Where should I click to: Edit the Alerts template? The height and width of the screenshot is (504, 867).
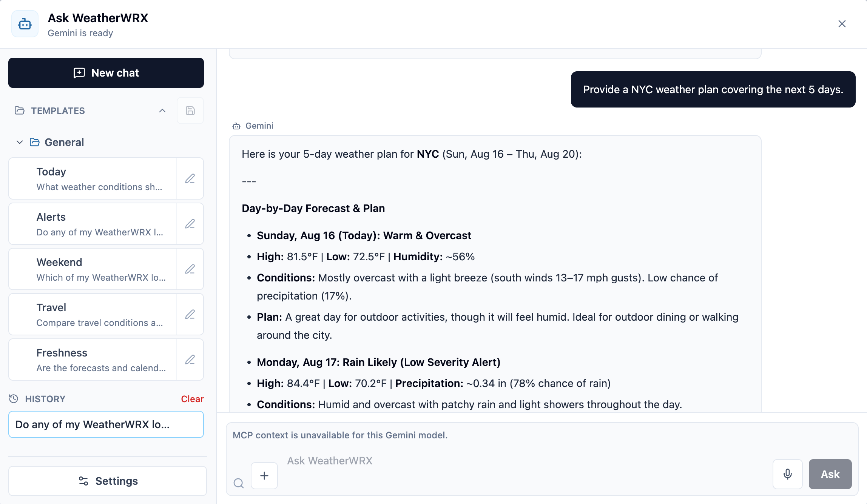point(190,224)
